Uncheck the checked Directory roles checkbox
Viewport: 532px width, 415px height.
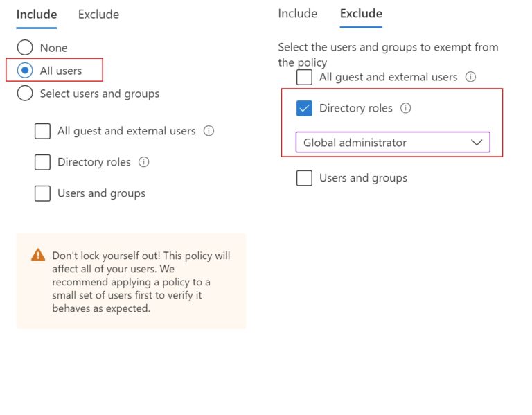click(x=304, y=108)
